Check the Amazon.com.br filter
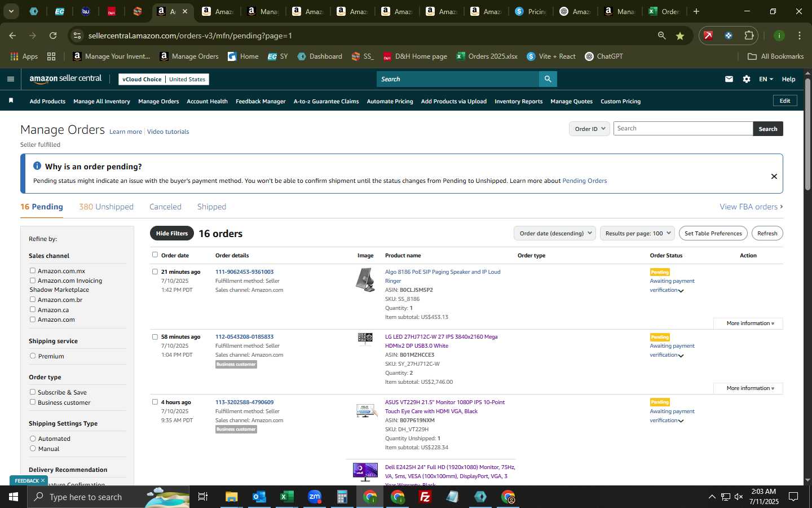The image size is (812, 508). pos(33,300)
